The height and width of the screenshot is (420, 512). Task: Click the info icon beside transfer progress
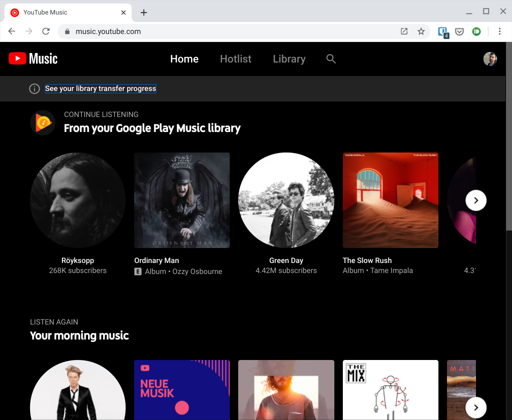pyautogui.click(x=34, y=88)
